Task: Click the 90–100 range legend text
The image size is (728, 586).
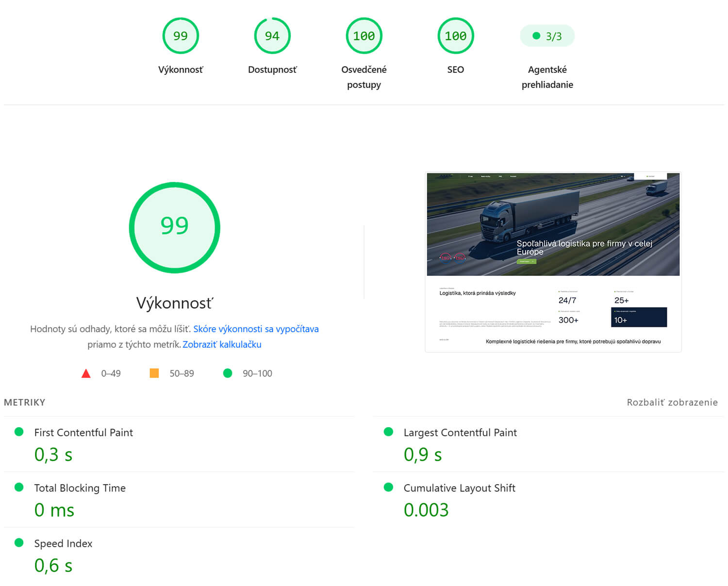Action: click(x=257, y=373)
